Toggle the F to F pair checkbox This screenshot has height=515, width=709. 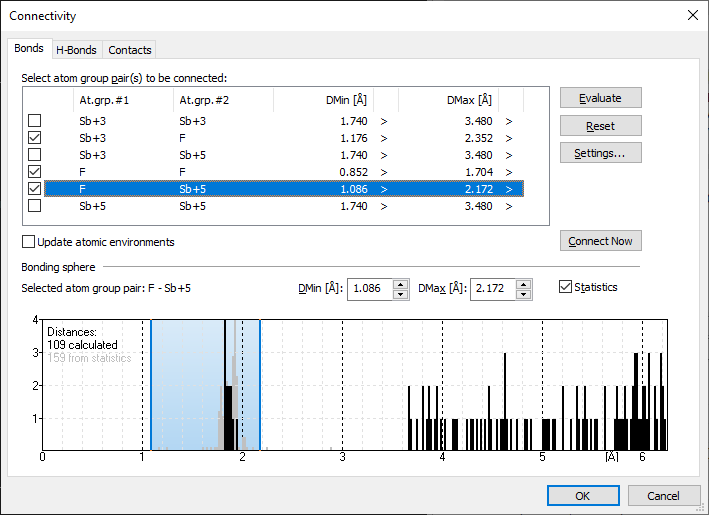(35, 172)
